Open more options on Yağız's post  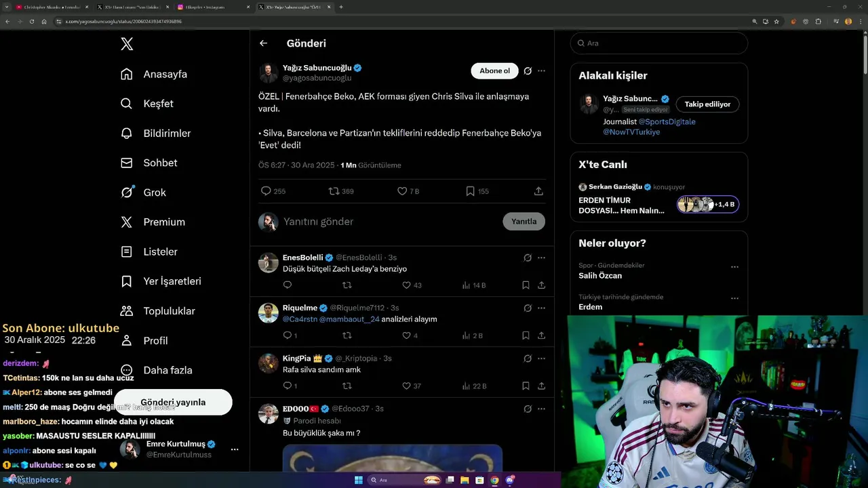tap(541, 71)
